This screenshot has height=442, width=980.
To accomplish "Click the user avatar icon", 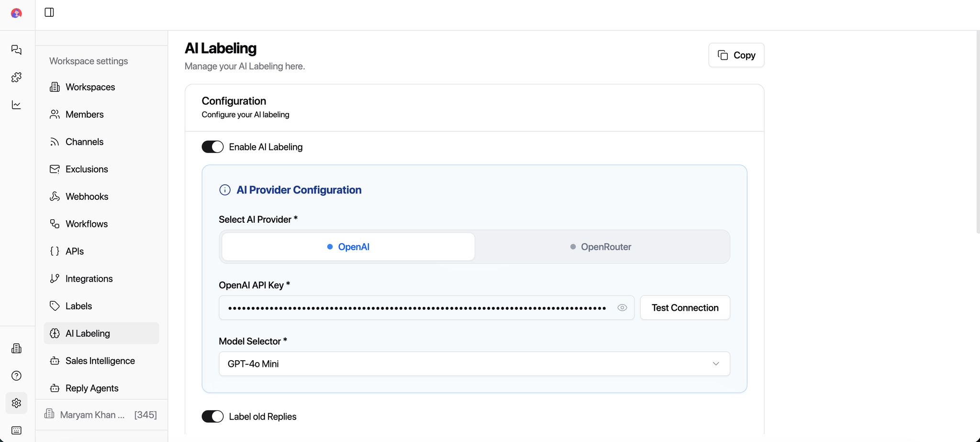I will (16, 13).
